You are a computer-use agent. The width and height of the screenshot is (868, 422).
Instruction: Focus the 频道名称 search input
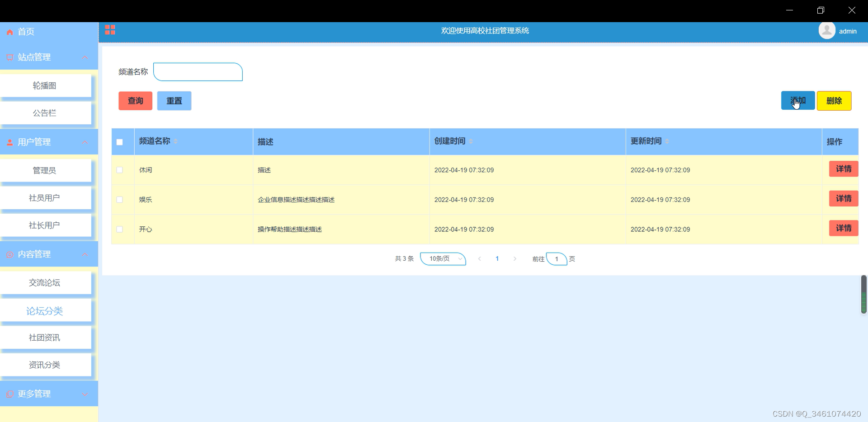(198, 72)
